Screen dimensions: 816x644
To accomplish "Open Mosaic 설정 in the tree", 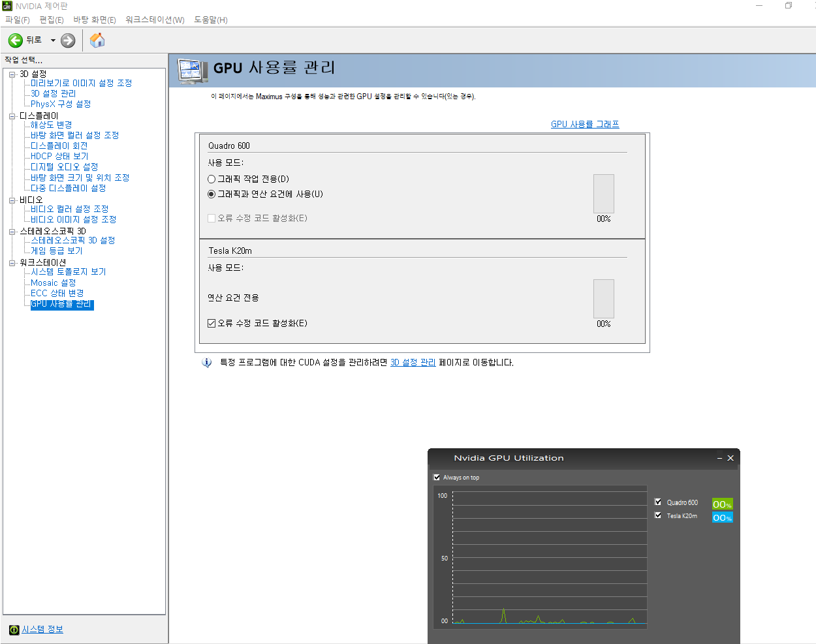I will tap(54, 283).
